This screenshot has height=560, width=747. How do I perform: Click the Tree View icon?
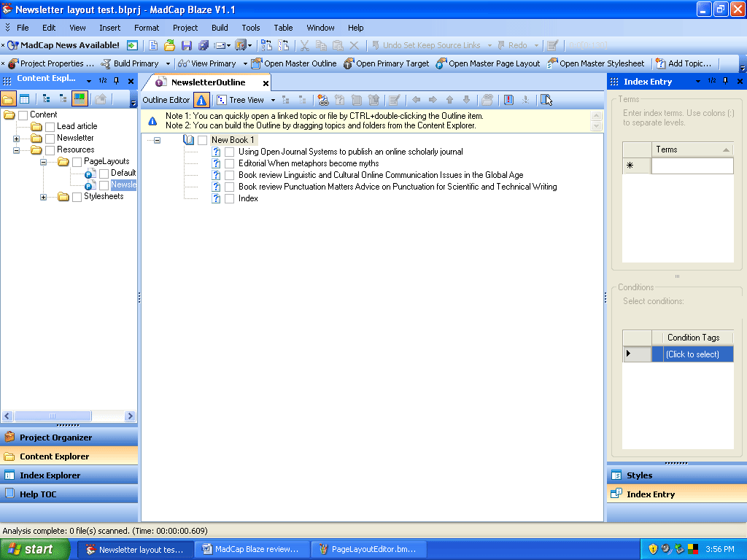(x=222, y=100)
